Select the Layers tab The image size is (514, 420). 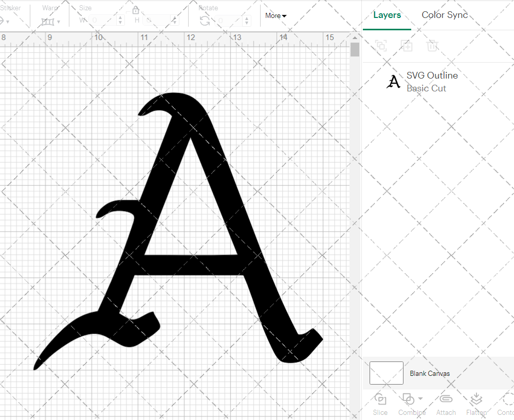pyautogui.click(x=387, y=15)
